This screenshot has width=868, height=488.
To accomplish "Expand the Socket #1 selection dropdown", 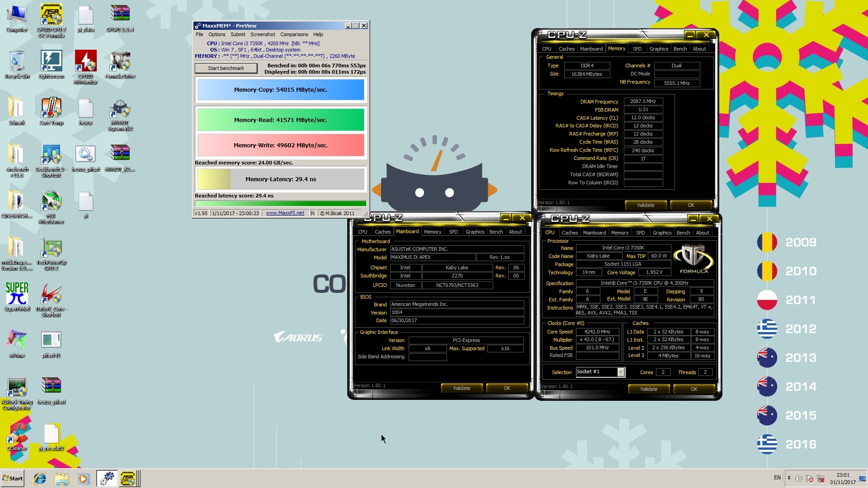I will (621, 372).
